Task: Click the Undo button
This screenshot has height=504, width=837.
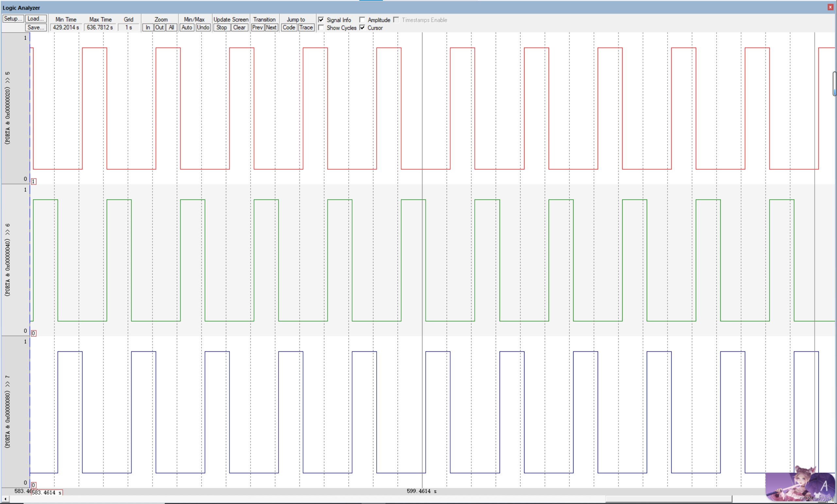Action: click(203, 27)
